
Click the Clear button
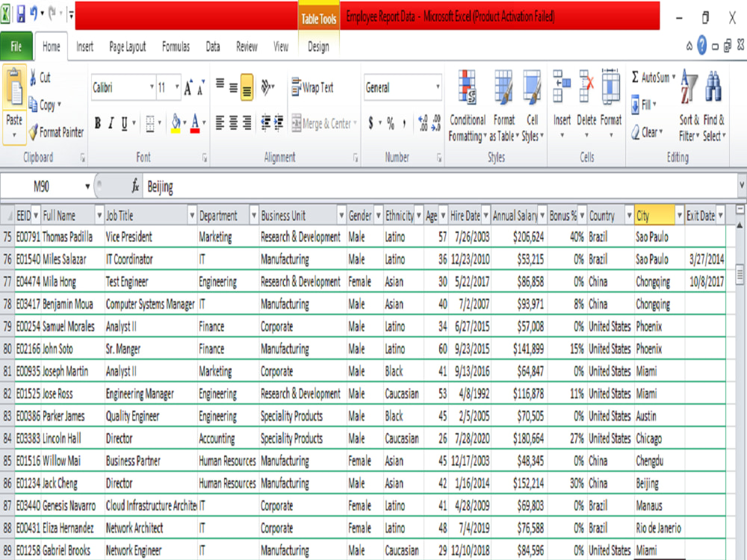tap(647, 132)
